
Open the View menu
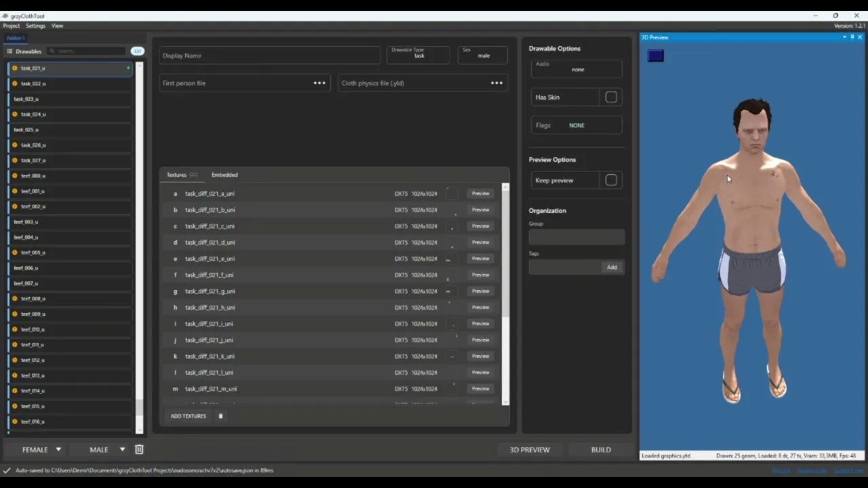(x=58, y=26)
